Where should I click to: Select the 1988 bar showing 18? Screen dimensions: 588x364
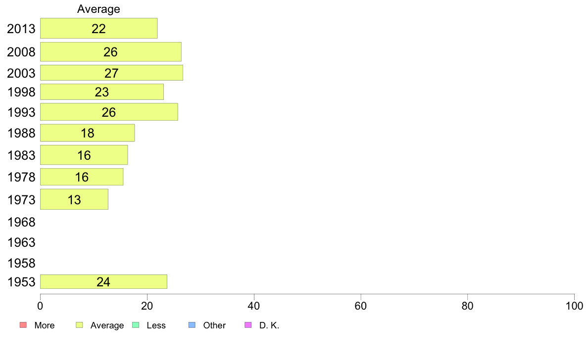click(88, 133)
